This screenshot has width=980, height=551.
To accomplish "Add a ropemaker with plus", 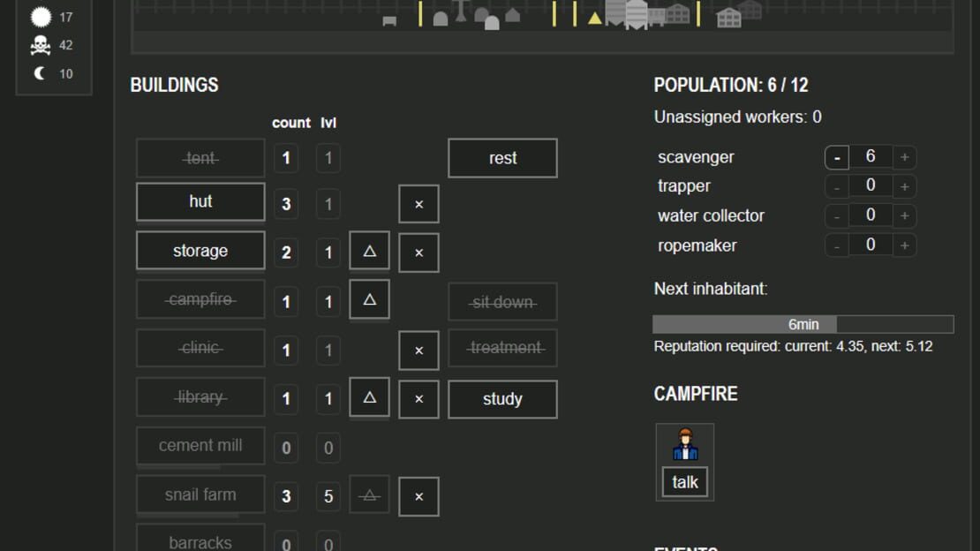I will point(904,245).
